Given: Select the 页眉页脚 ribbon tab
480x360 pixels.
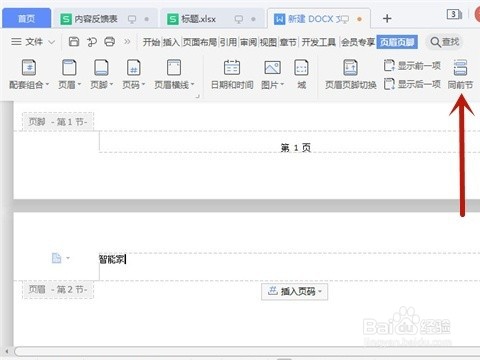Looking at the screenshot, I should (x=397, y=42).
